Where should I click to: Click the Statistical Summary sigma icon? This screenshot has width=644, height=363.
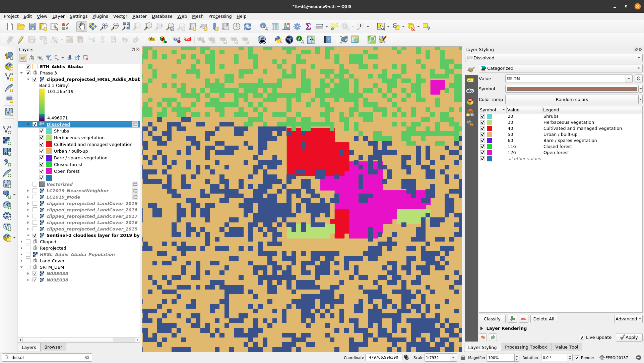[308, 27]
